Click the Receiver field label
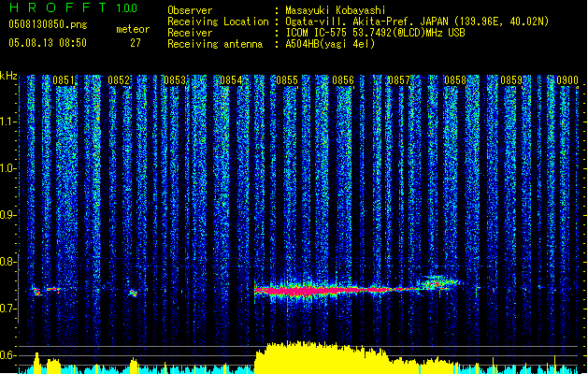 190,33
